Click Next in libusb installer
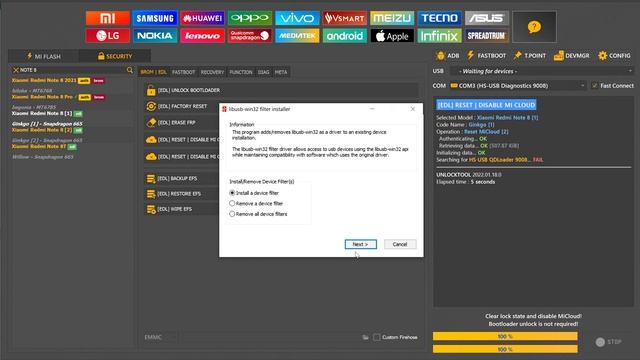The width and height of the screenshot is (640, 360). (360, 244)
